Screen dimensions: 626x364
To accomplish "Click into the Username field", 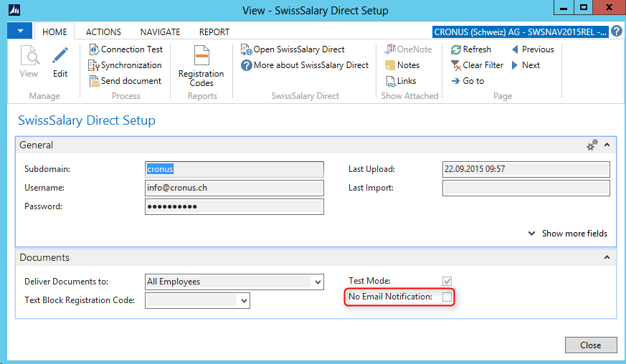I will 234,188.
